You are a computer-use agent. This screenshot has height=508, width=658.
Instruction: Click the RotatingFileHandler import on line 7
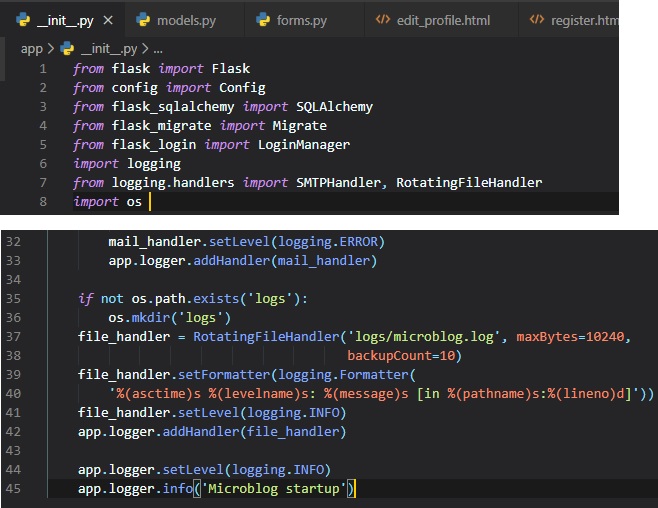468,183
